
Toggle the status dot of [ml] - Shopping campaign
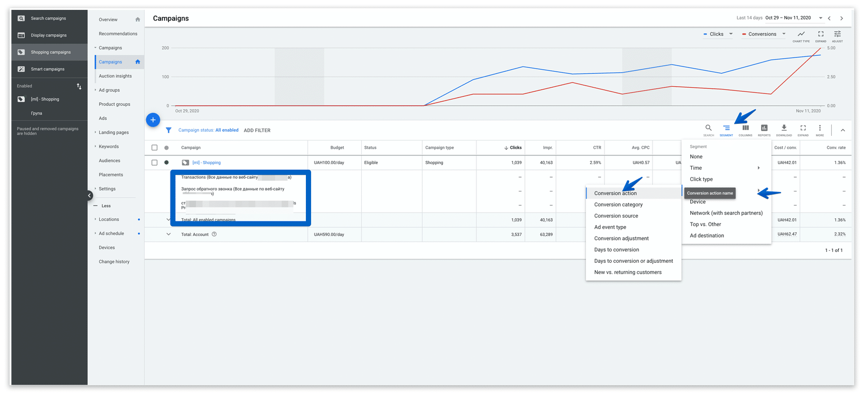tap(166, 163)
